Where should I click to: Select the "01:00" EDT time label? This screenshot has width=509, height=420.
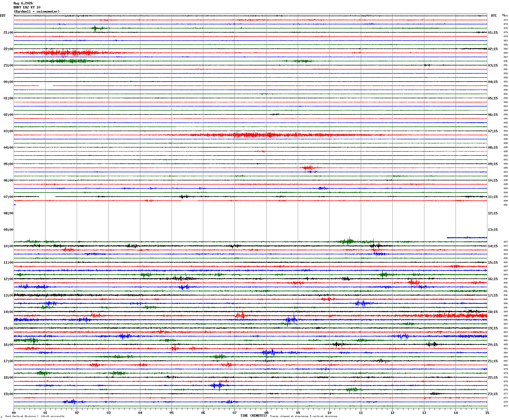point(8,98)
